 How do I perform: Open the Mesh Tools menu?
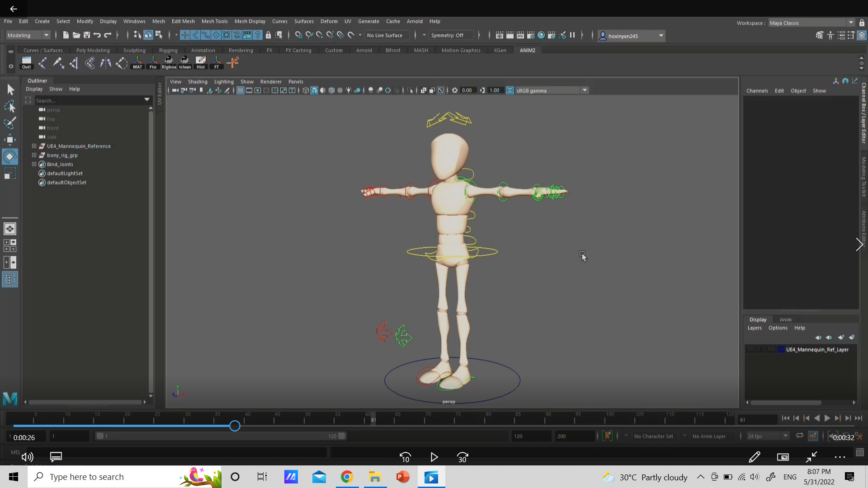pos(215,21)
